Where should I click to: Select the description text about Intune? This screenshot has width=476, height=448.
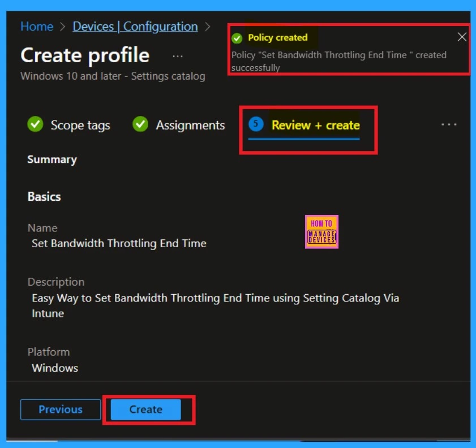216,306
